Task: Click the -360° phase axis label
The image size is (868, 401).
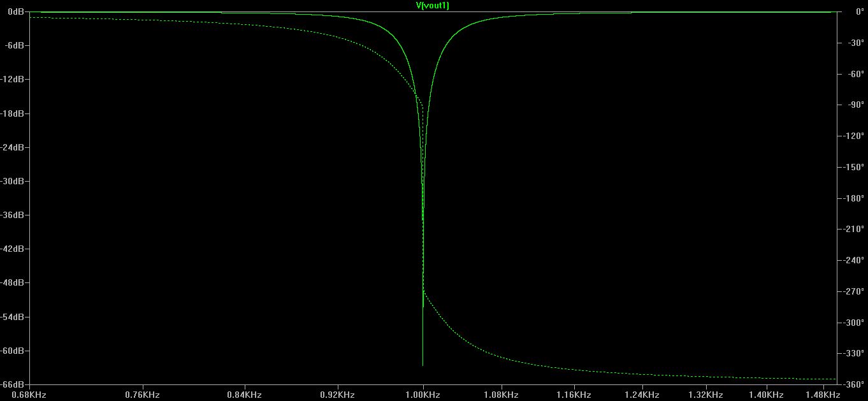Action: [854, 384]
